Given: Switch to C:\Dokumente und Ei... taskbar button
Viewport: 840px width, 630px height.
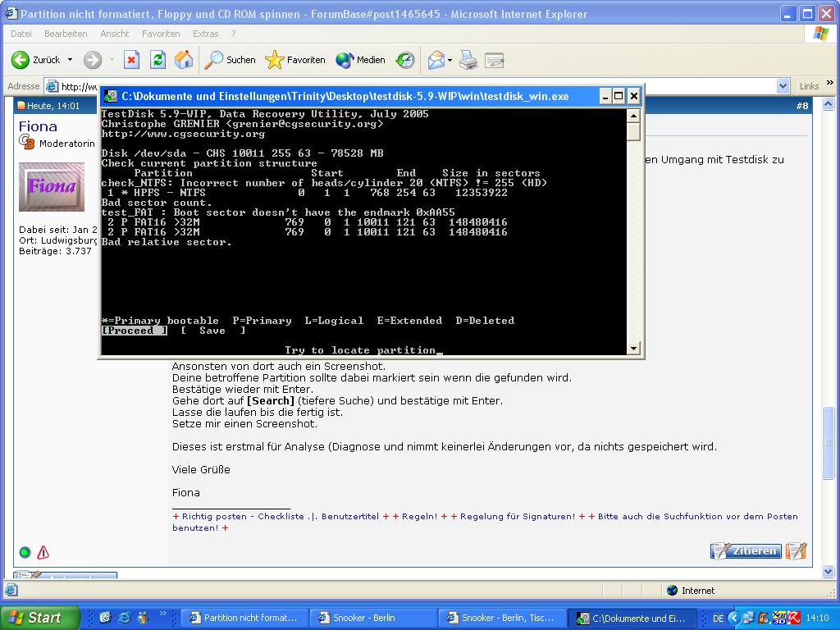Looking at the screenshot, I should point(632,618).
